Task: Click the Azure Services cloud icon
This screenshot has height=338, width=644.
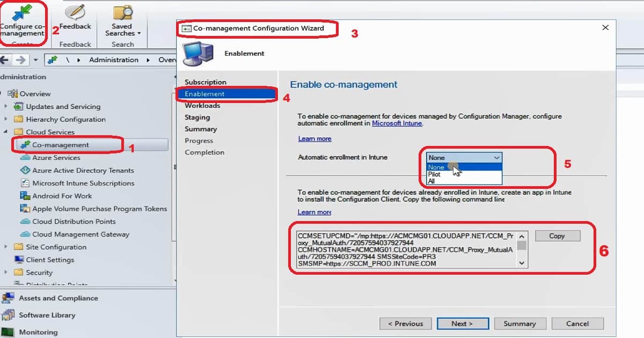Action: click(25, 158)
